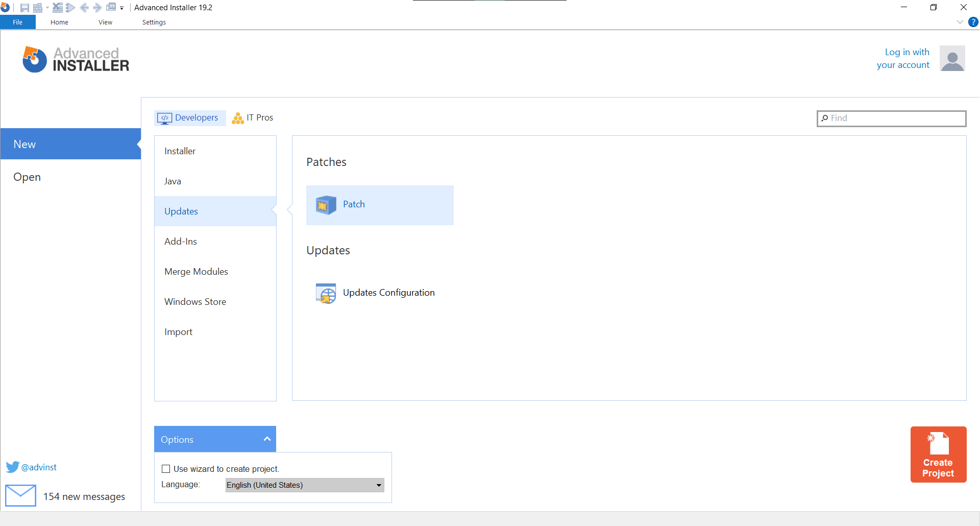The width and height of the screenshot is (980, 526).
Task: Select Open in the left sidebar
Action: (70, 177)
